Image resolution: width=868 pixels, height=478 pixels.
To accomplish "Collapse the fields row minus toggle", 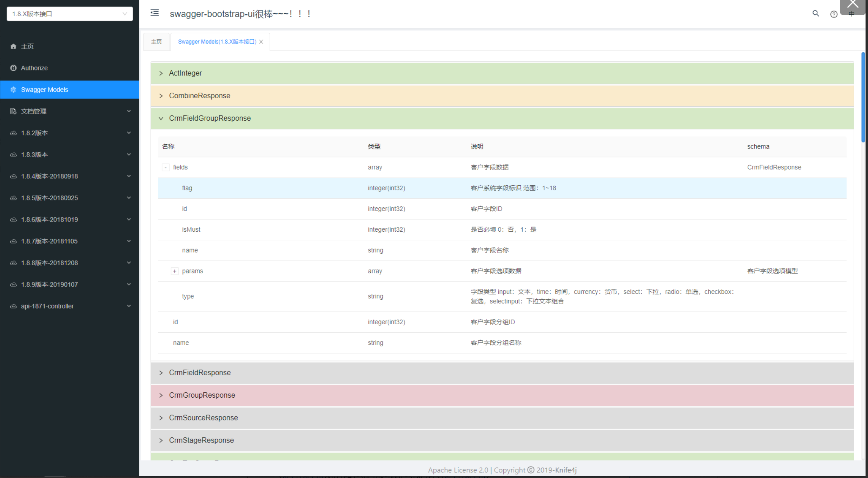I will [x=166, y=167].
